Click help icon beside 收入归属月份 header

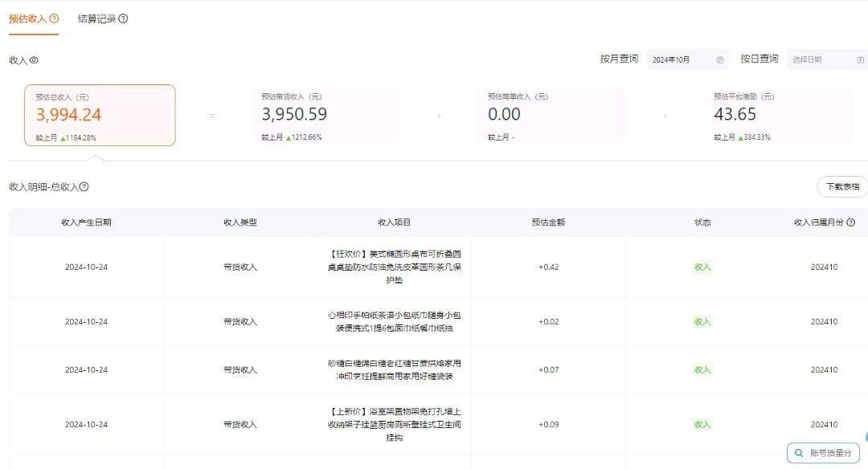pyautogui.click(x=850, y=222)
